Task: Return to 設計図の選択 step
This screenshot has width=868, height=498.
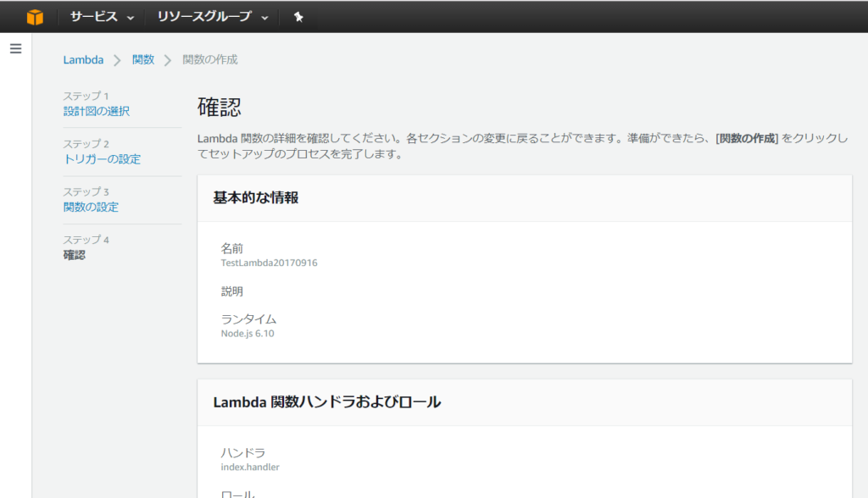Action: [97, 111]
